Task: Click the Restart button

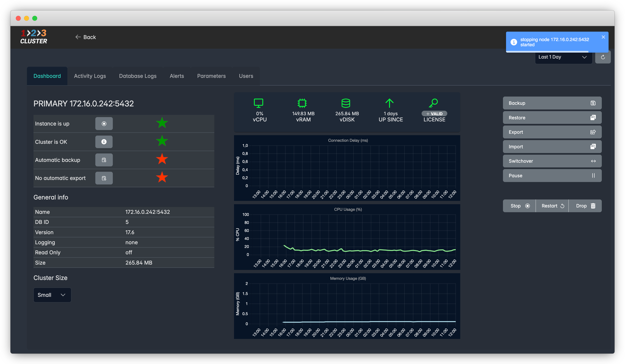Action: [552, 206]
